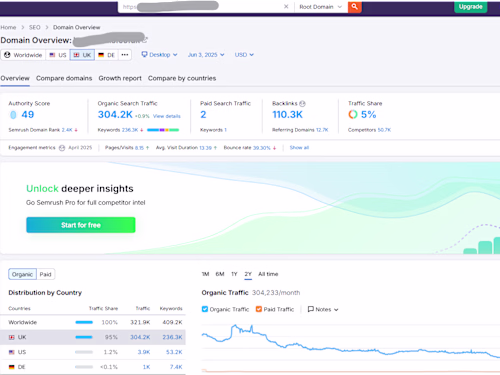Select the Worldwide database filter
The image size is (500, 375).
23,55
